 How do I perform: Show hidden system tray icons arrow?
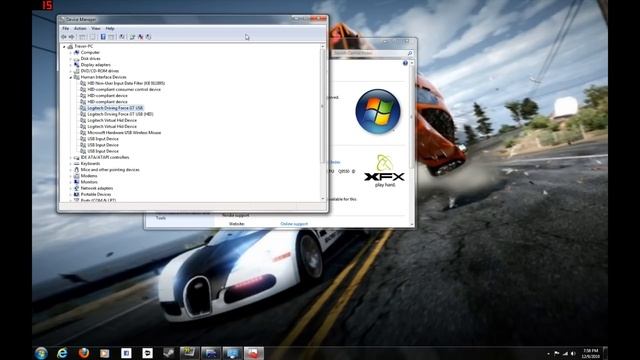point(548,354)
